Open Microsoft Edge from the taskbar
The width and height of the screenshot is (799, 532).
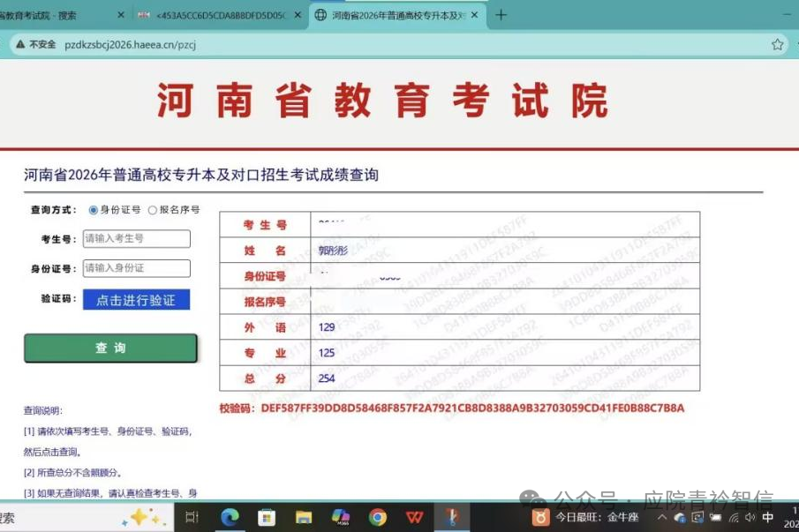coord(230,518)
